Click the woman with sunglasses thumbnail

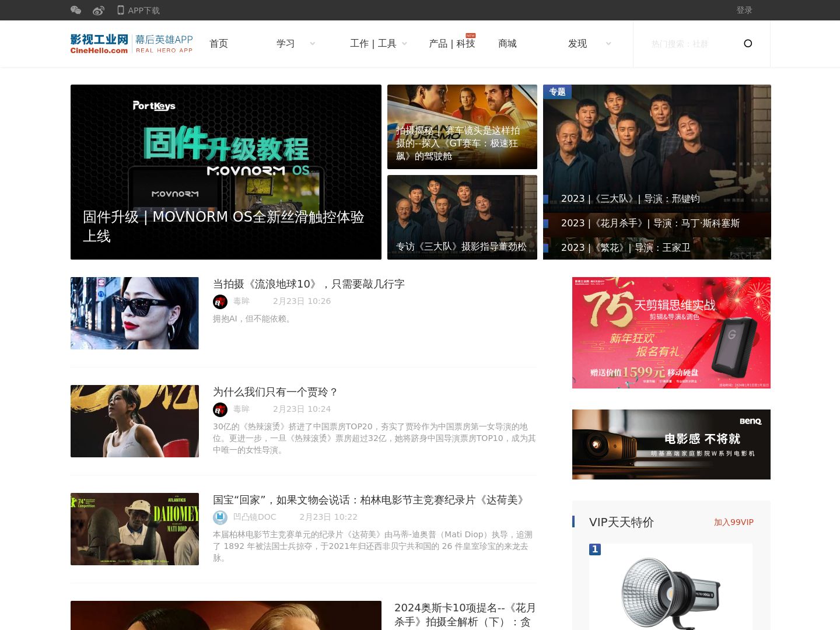tap(135, 313)
